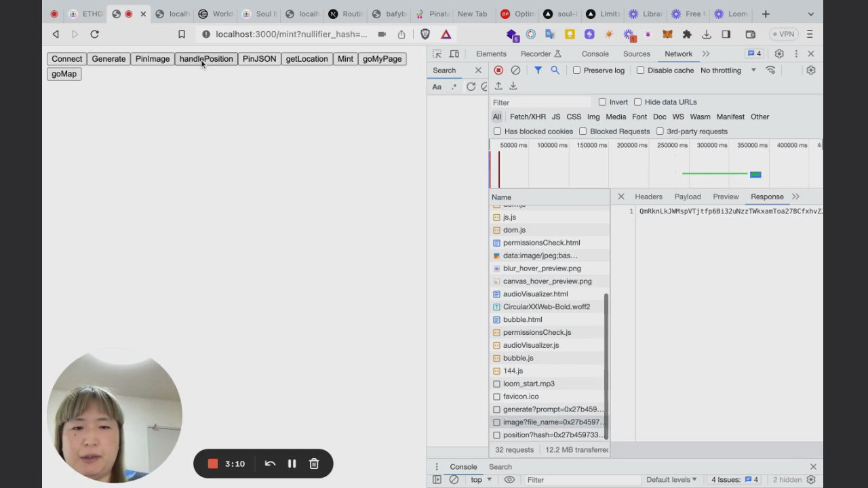The image size is (868, 488).
Task: Stop recording the network log
Action: point(498,70)
